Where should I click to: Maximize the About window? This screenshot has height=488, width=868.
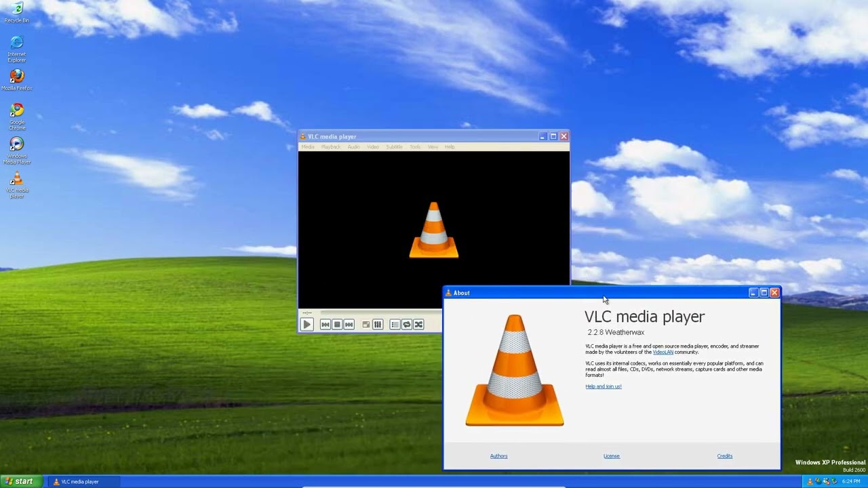(764, 293)
